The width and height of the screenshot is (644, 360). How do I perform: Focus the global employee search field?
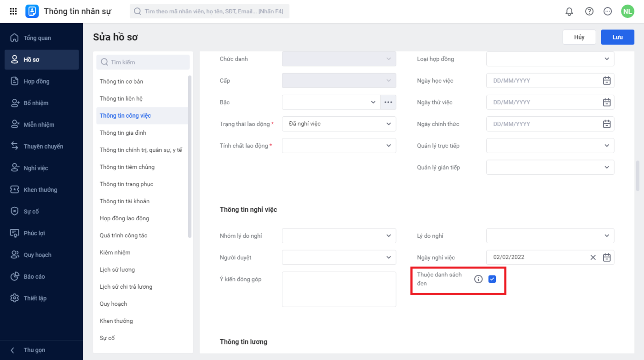[210, 11]
